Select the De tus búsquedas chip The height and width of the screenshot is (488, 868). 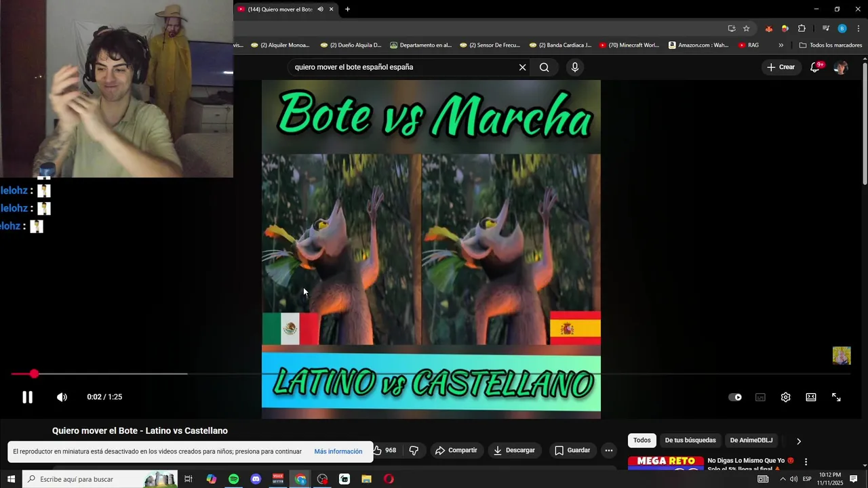(690, 441)
